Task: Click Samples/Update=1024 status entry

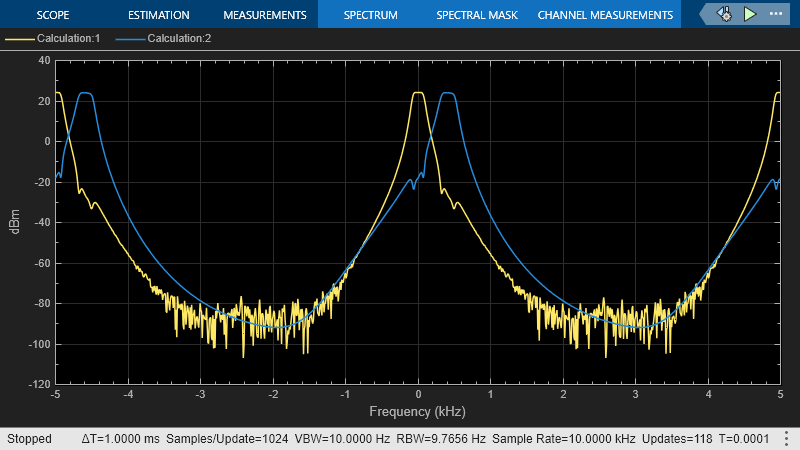Action: (x=227, y=439)
